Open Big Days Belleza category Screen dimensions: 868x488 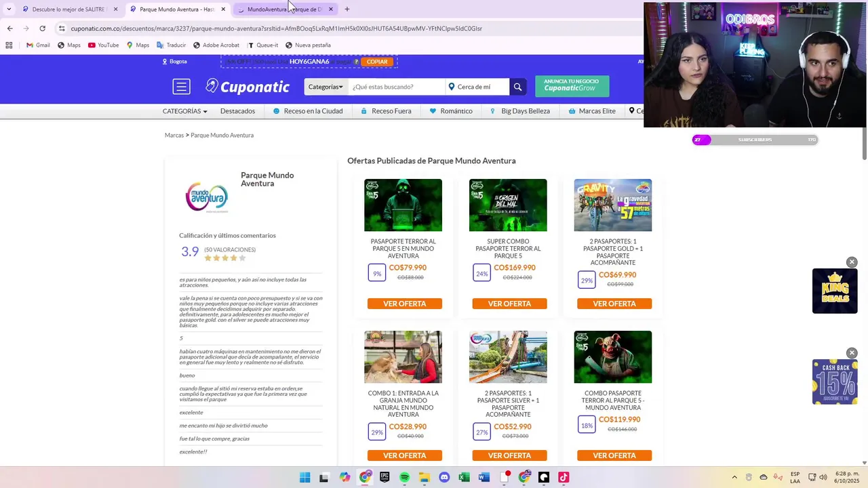(x=519, y=111)
